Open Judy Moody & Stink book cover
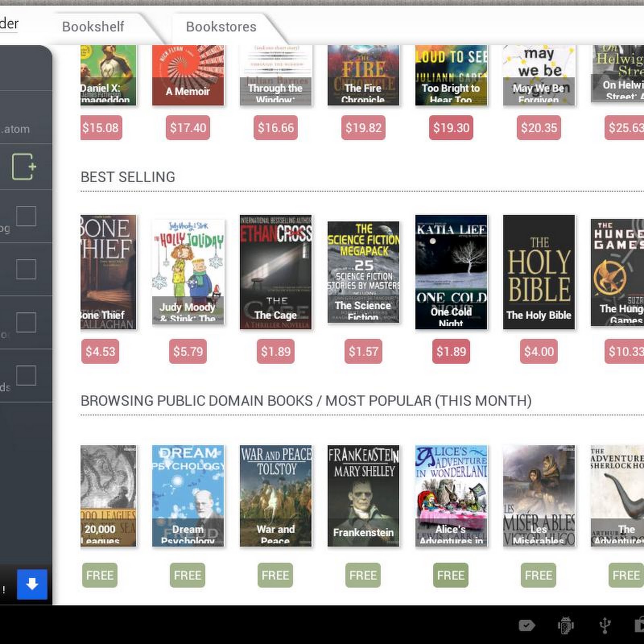This screenshot has width=644, height=644. [188, 272]
